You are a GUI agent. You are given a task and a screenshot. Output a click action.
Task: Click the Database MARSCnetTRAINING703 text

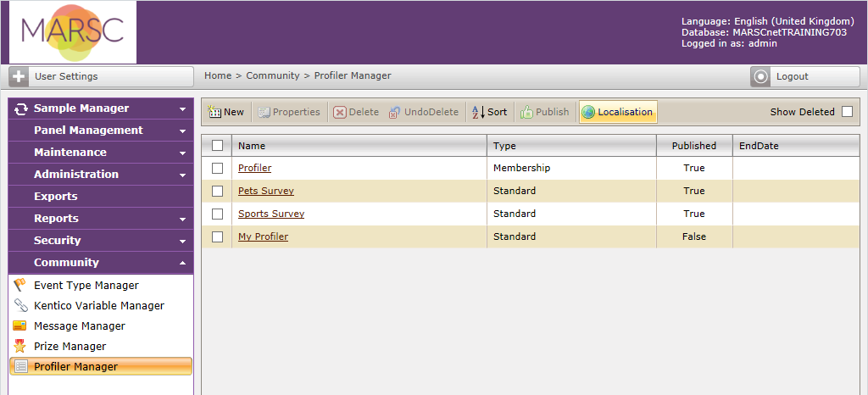click(764, 33)
